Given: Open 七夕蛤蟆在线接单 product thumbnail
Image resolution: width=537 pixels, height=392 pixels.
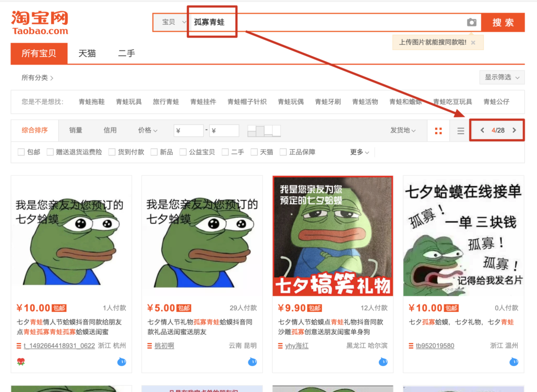Looking at the screenshot, I should 463,236.
